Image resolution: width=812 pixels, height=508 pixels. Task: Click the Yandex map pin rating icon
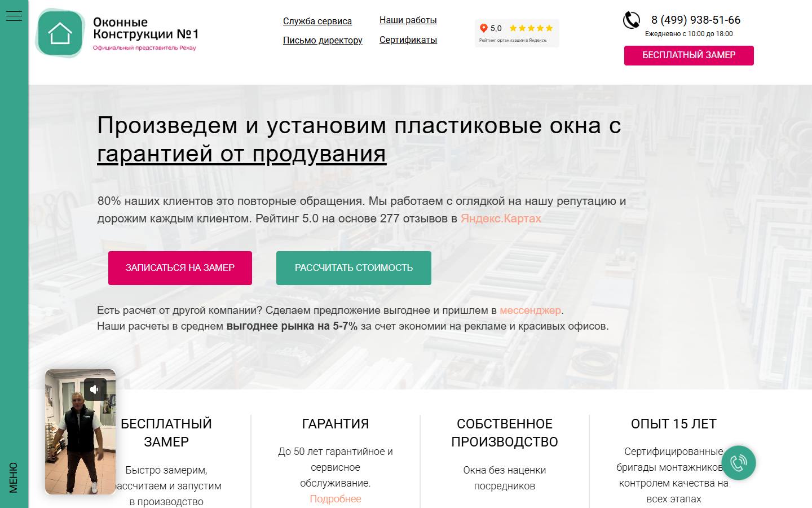pyautogui.click(x=483, y=28)
